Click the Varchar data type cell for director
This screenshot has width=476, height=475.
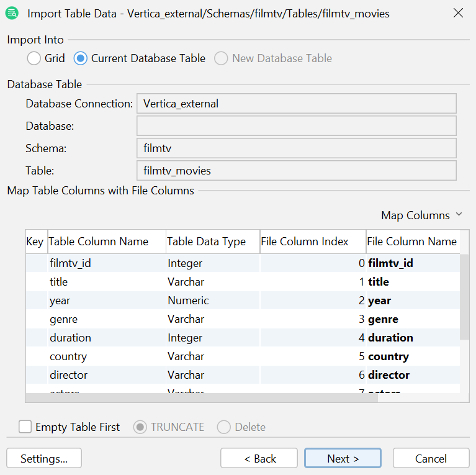tap(213, 375)
